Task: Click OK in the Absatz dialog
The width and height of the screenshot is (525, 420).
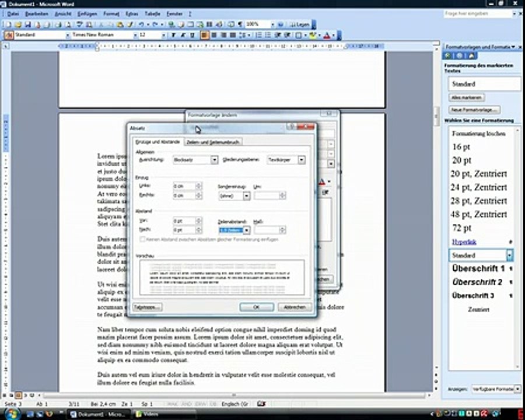Action: pyautogui.click(x=257, y=307)
